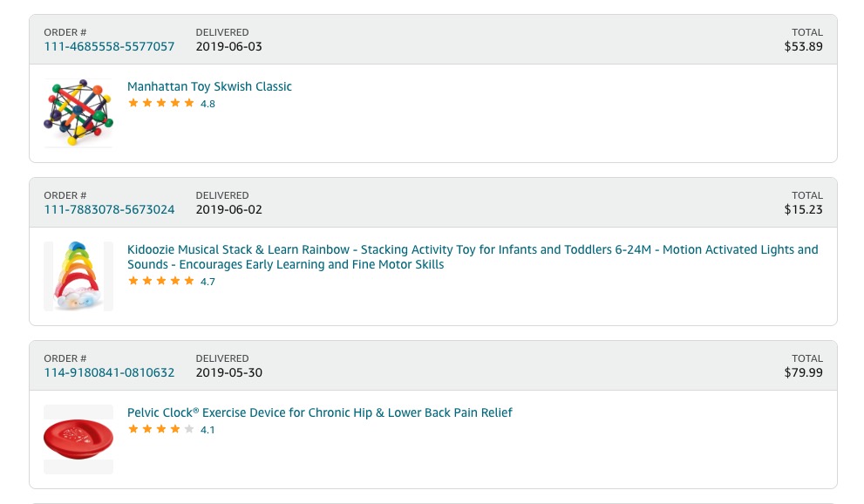Click the 2019-05-30 delivered date
Screen dimensions: 864x504
click(x=228, y=372)
